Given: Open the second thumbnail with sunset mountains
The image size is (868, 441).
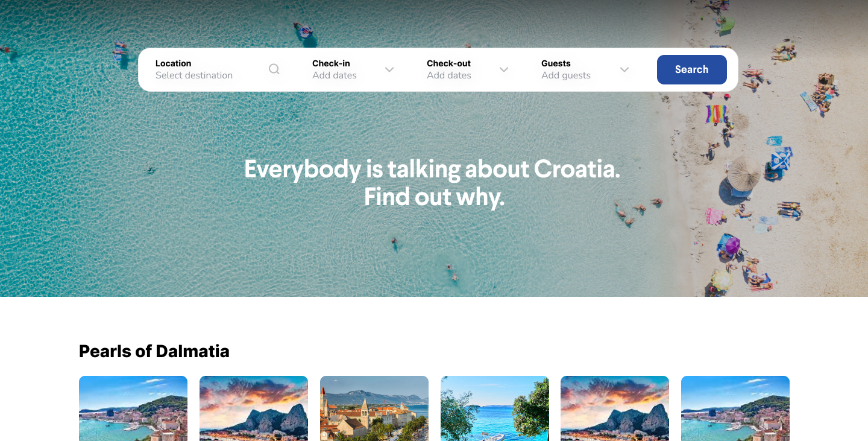Looking at the screenshot, I should point(254,408).
